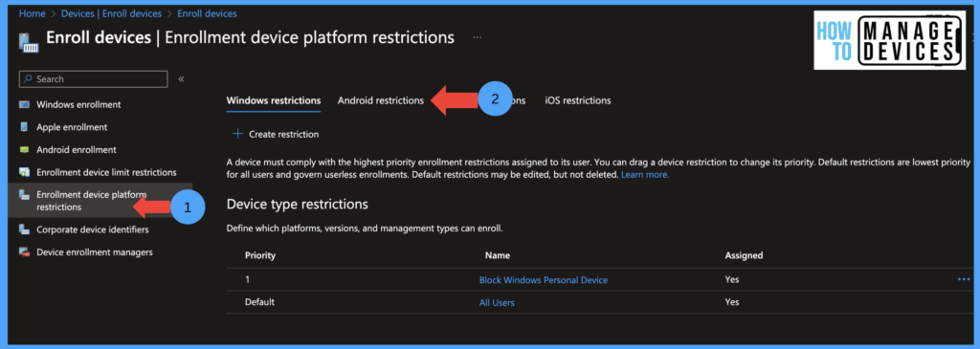Open ellipsis menu for Block Windows Personal Device
This screenshot has width=980, height=349.
coord(964,279)
